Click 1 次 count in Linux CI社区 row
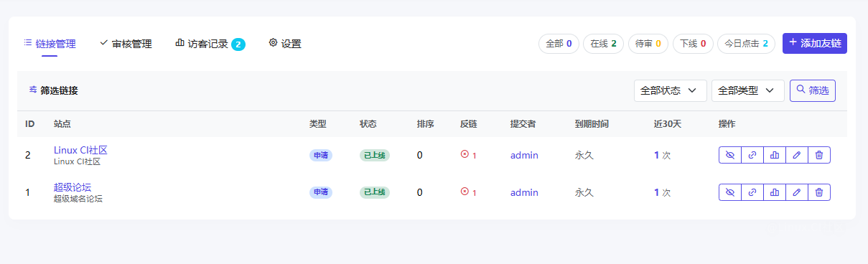This screenshot has height=264, width=868. (x=663, y=155)
